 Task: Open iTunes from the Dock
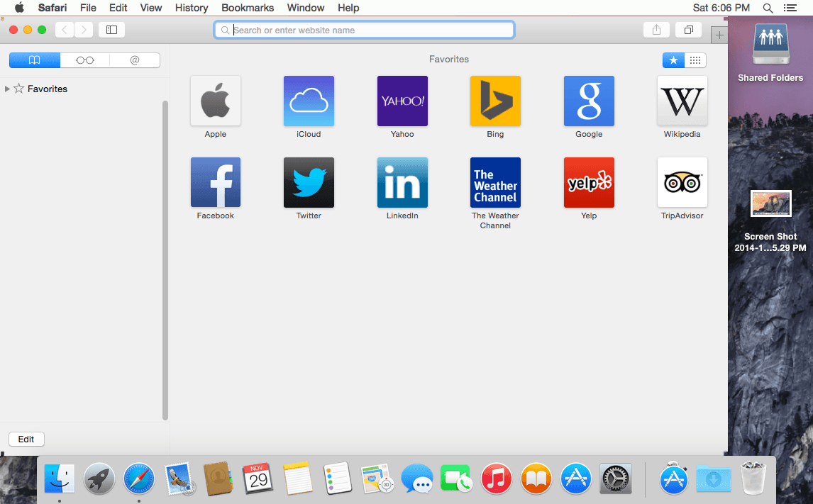click(496, 478)
